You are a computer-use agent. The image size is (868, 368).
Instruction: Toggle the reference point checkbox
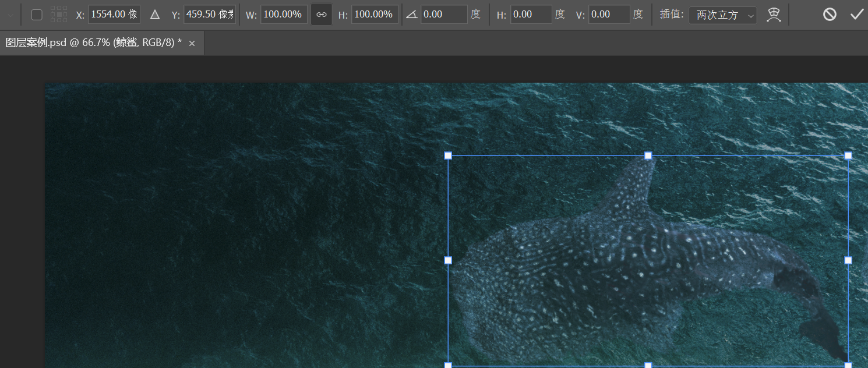click(x=37, y=15)
